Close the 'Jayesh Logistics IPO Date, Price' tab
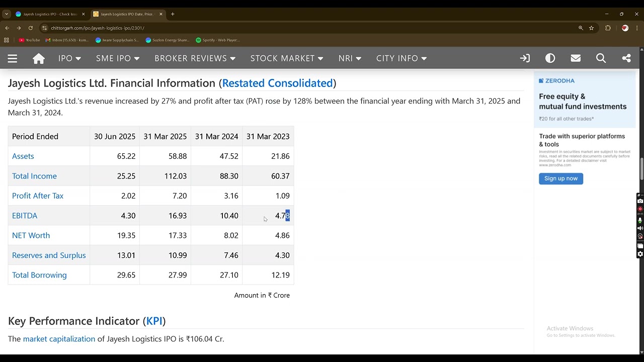This screenshot has width=644, height=362. tap(160, 14)
